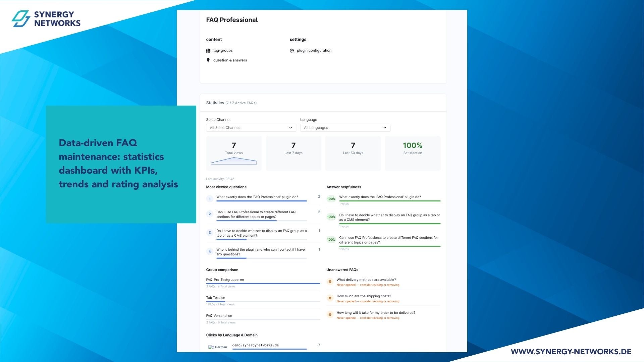This screenshot has width=644, height=362.
Task: Click the plugin configuration gear icon
Action: pos(292,51)
